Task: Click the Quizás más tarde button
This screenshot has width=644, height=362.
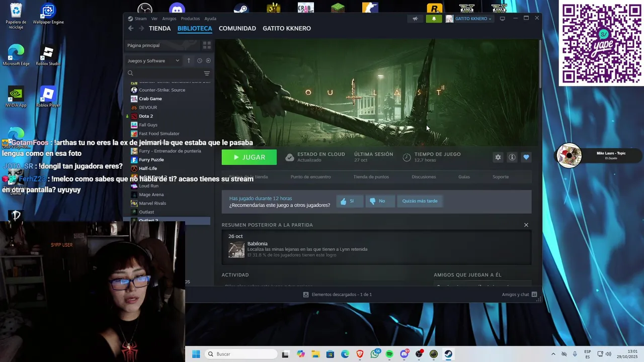Action: [420, 201]
